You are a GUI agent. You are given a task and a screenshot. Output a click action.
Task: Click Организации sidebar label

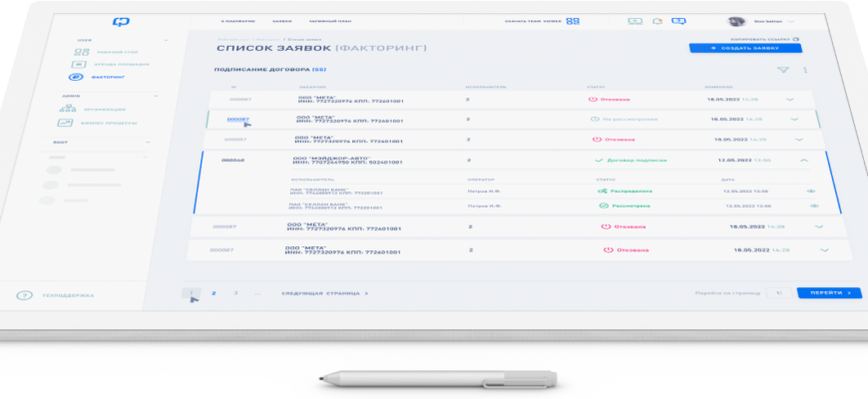105,110
